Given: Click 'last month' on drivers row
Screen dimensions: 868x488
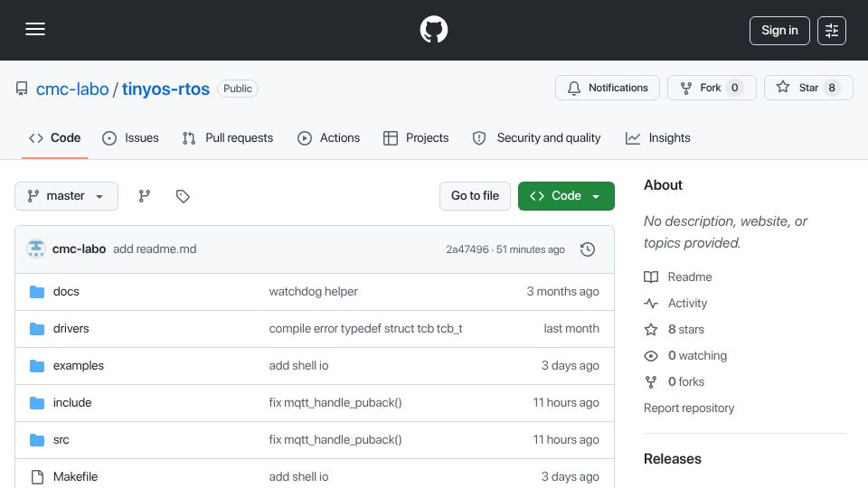Looking at the screenshot, I should 571,329.
